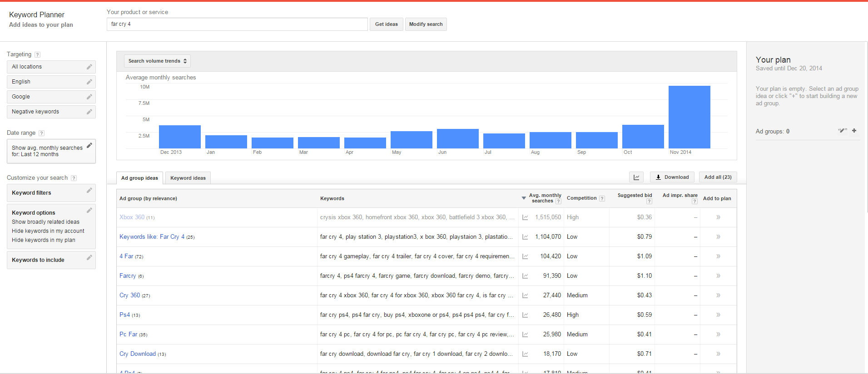
Task: Open Competition column help icon
Action: pyautogui.click(x=602, y=198)
